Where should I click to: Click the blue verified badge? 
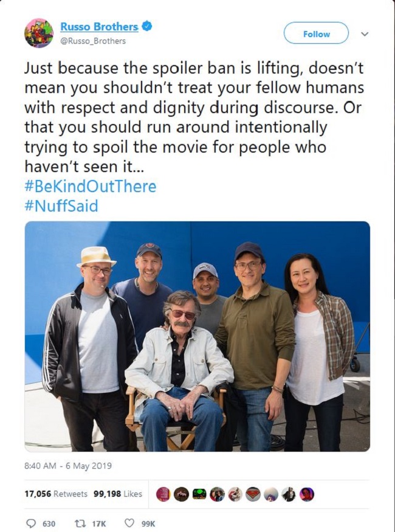click(146, 26)
